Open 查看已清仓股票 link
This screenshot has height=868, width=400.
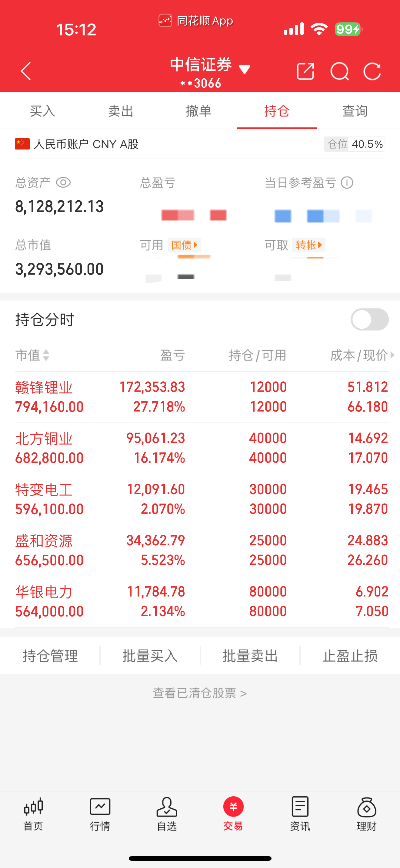tap(200, 693)
